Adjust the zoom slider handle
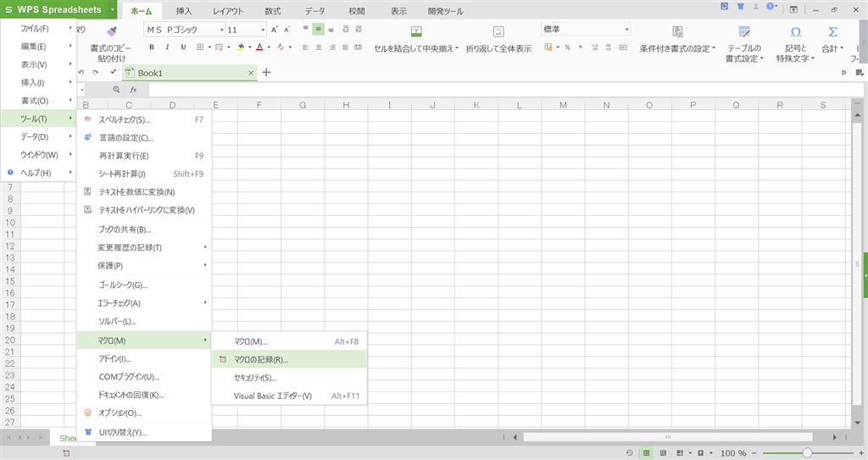868x460 pixels. click(807, 453)
